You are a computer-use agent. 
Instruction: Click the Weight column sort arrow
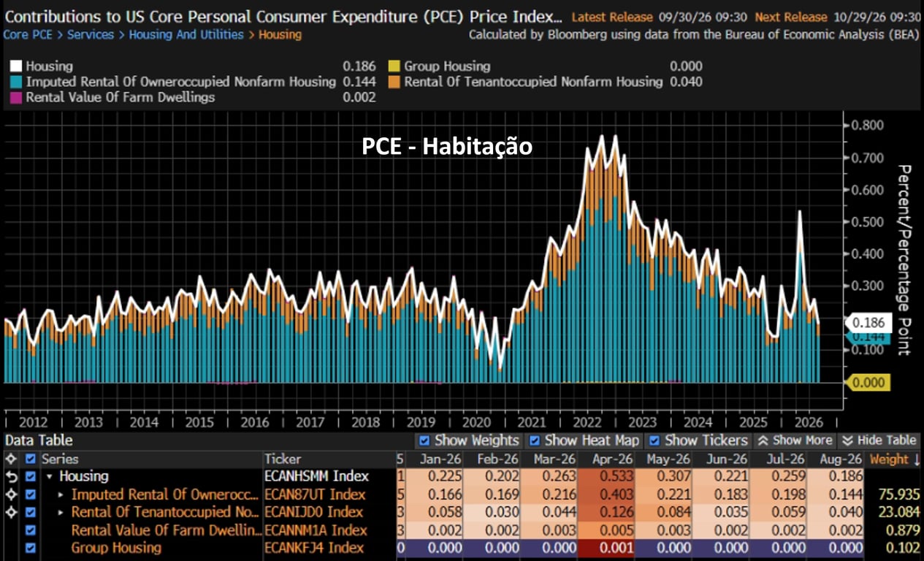(x=916, y=459)
